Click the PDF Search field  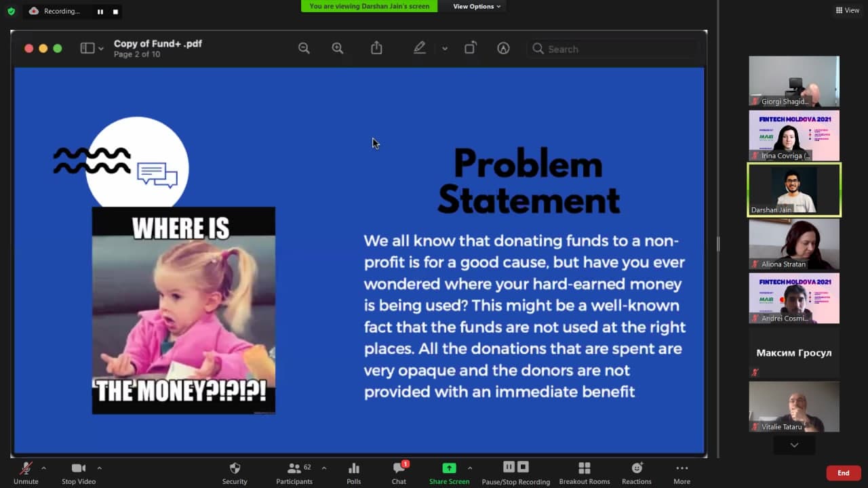pos(613,49)
